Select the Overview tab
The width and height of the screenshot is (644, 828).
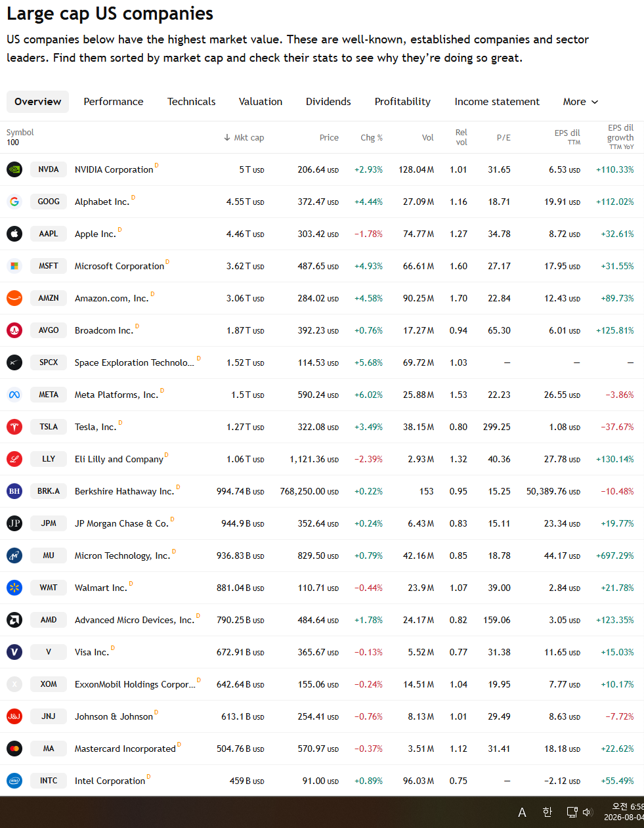point(37,102)
